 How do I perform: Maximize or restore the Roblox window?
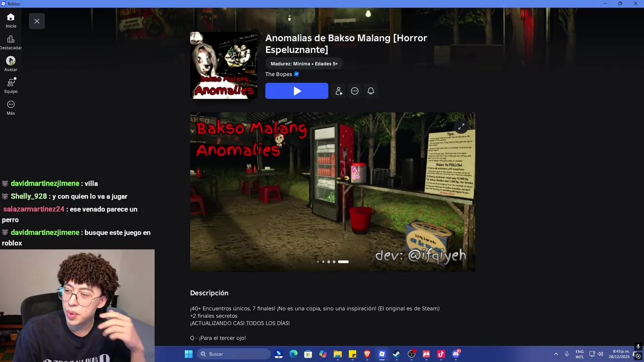click(620, 4)
